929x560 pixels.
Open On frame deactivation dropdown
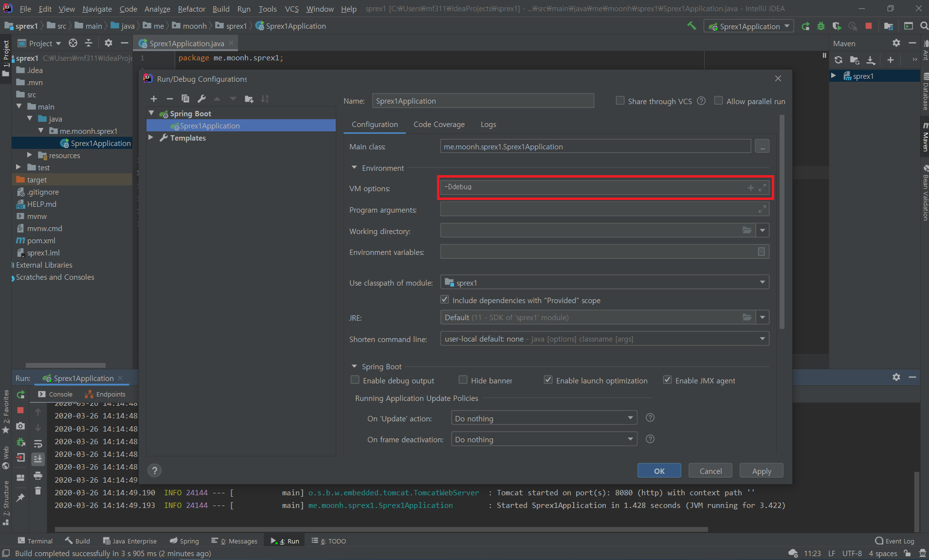click(x=544, y=439)
